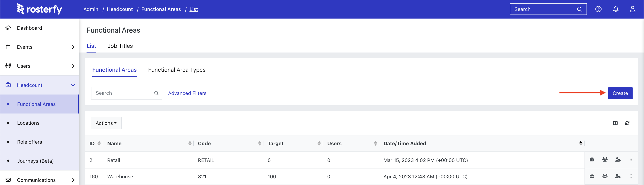
Task: Click the users group icon in Warehouse row
Action: tap(605, 176)
